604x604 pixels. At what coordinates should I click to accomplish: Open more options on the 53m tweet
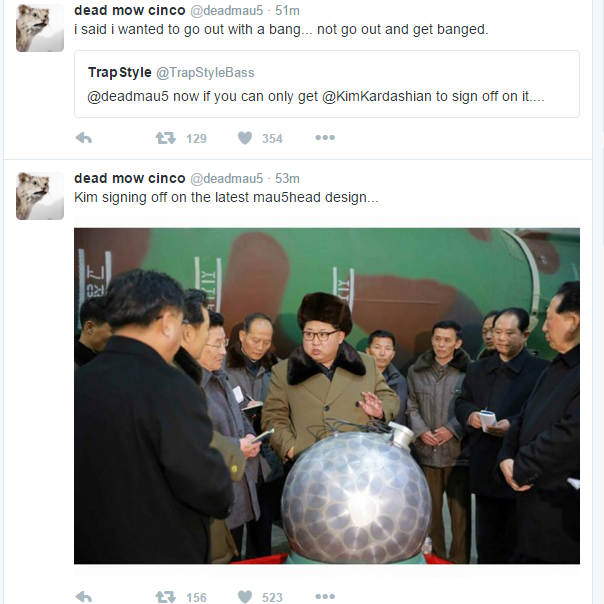(x=325, y=596)
